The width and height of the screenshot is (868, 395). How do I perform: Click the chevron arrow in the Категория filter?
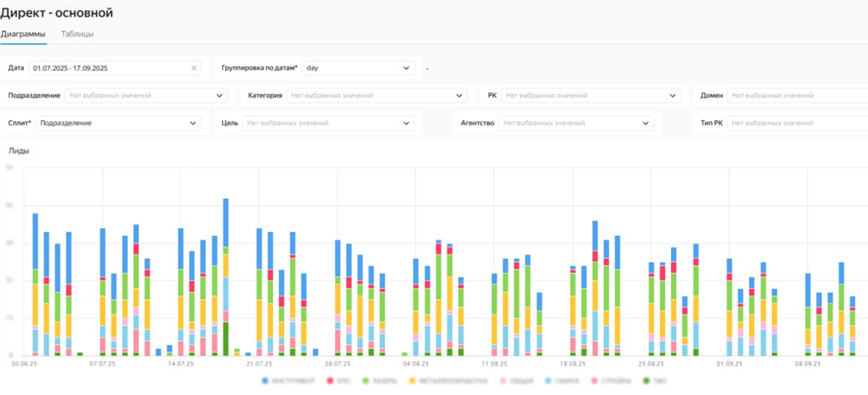click(x=459, y=96)
